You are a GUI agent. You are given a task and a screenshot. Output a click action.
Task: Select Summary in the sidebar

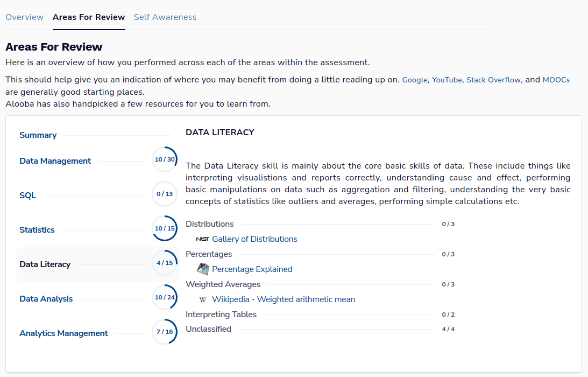point(38,135)
